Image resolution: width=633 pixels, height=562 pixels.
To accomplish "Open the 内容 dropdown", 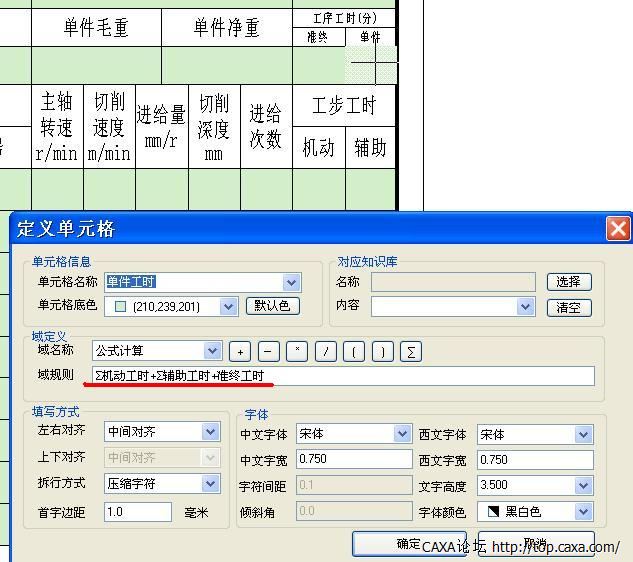I will tap(525, 307).
